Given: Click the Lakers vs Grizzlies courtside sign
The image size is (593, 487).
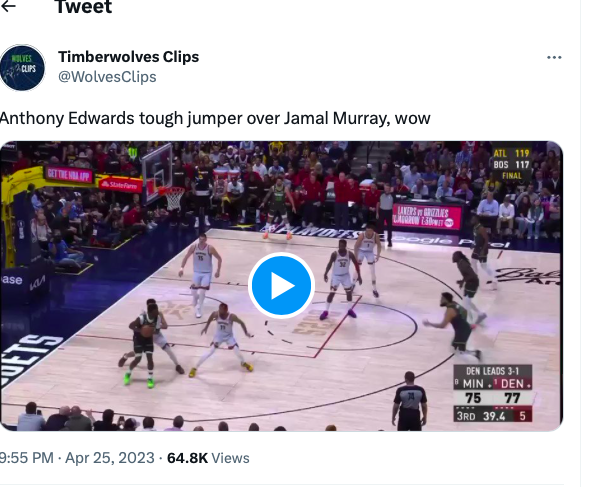Looking at the screenshot, I should [x=427, y=217].
